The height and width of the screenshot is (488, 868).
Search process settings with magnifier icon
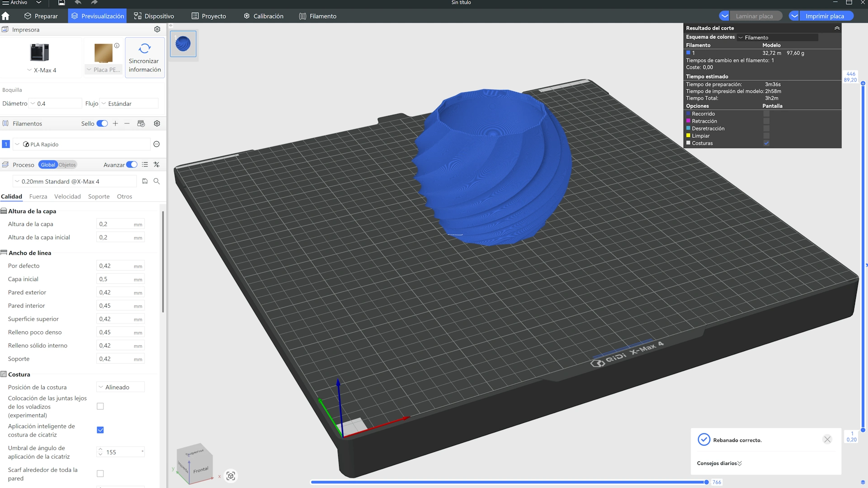click(156, 181)
